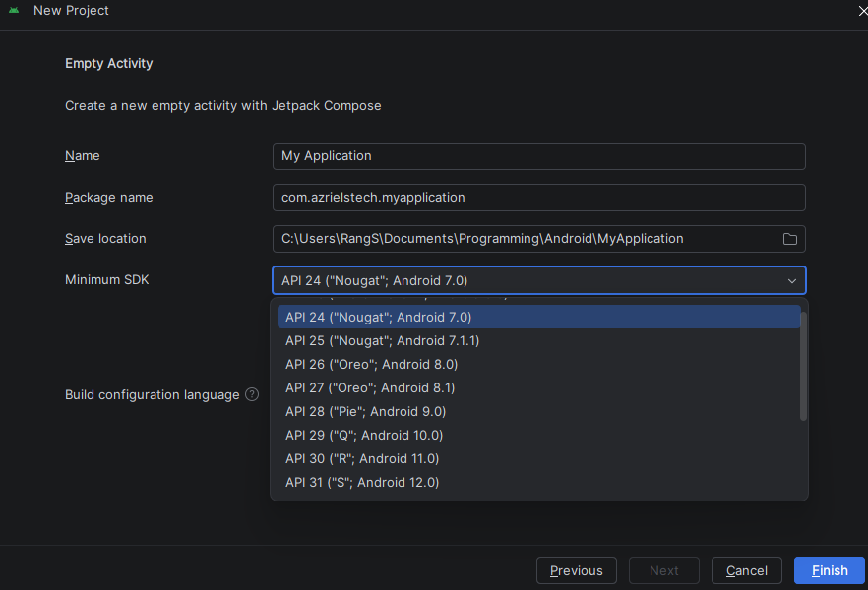Edit the Package name field
The height and width of the screenshot is (590, 868).
point(538,198)
